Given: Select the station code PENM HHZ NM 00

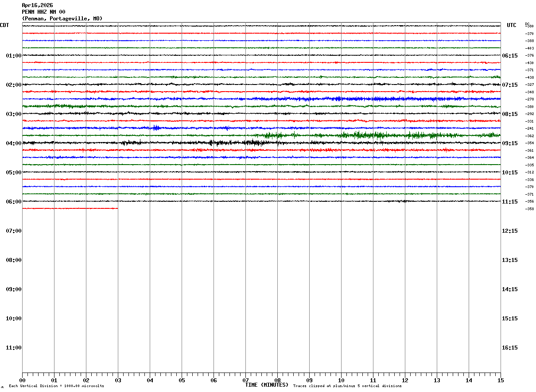Looking at the screenshot, I should coord(43,12).
